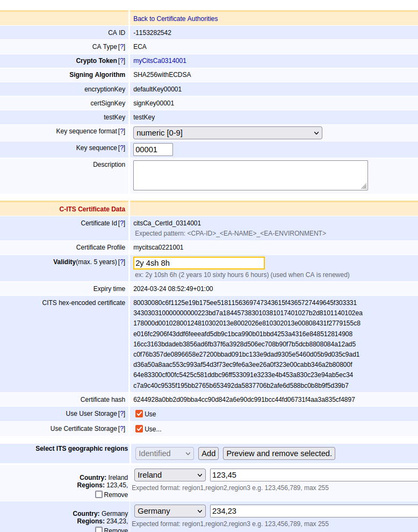
Task: Click Preview and remove selected button
Action: click(279, 453)
